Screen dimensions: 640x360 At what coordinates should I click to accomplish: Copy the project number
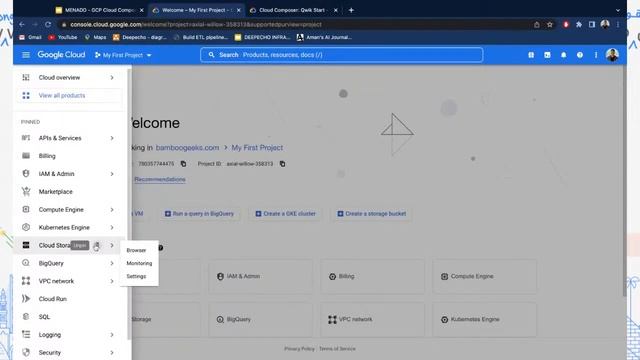tap(183, 164)
